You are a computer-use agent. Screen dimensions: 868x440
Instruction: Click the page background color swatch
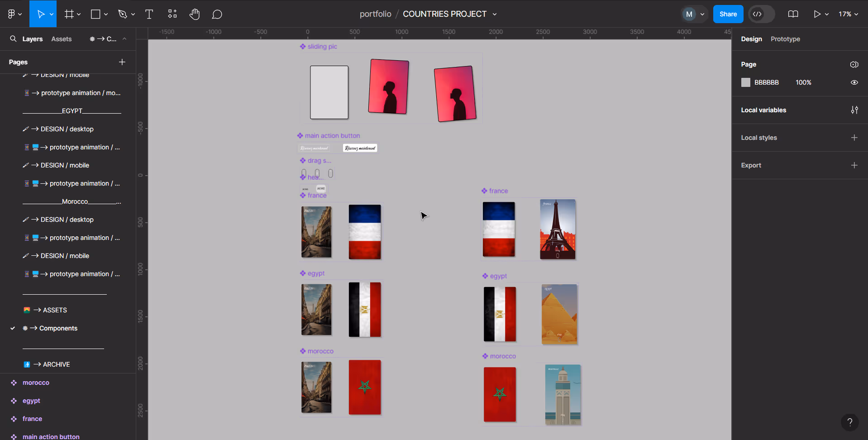pyautogui.click(x=746, y=82)
